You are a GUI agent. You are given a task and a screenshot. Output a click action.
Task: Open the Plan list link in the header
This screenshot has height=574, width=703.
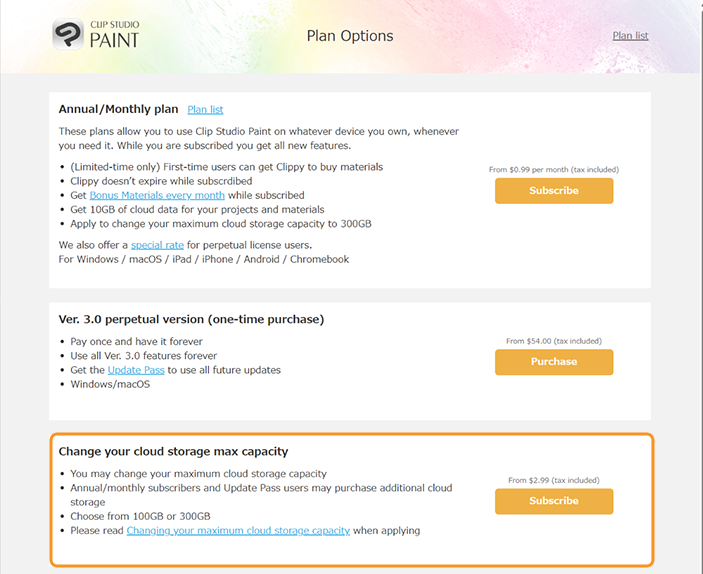click(630, 36)
